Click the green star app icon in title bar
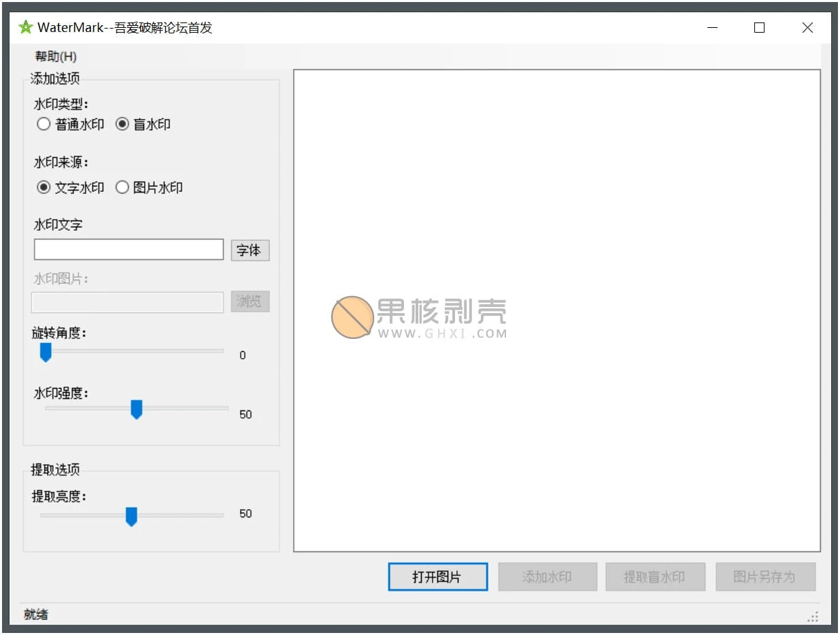 26,27
